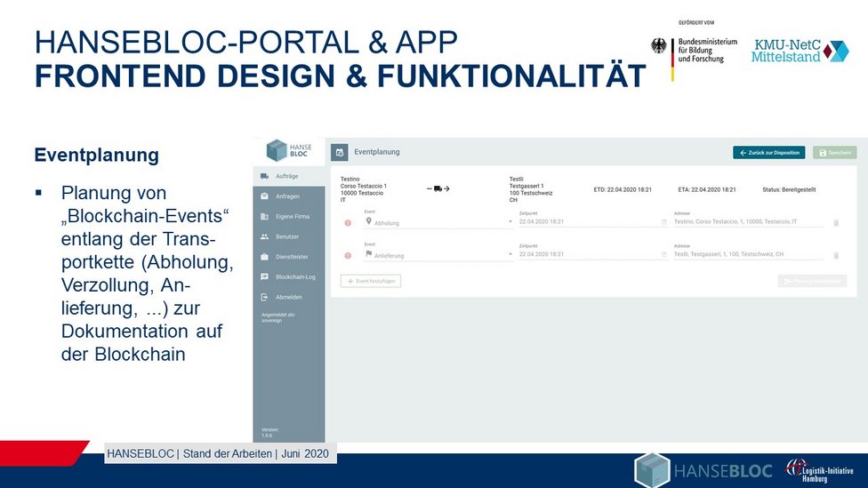This screenshot has width=868, height=488.
Task: Go to Eigene Firma section
Action: 289,216
